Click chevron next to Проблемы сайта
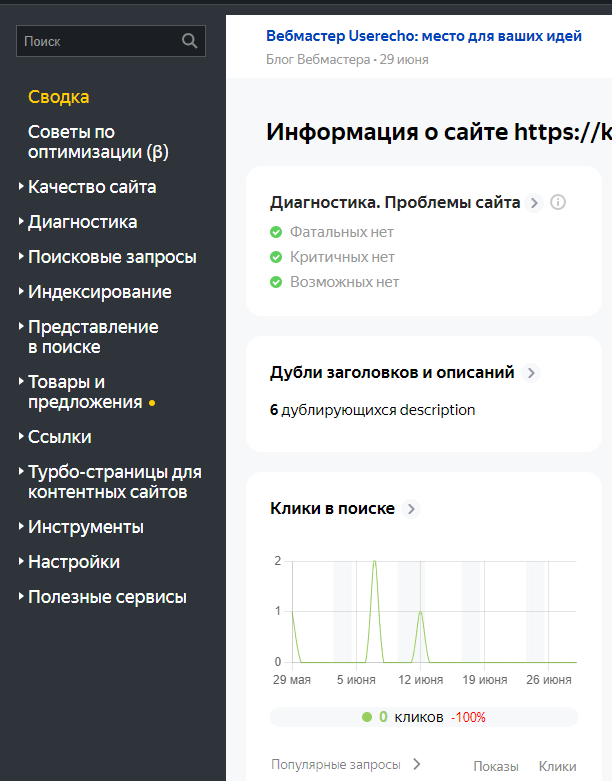 tap(534, 203)
